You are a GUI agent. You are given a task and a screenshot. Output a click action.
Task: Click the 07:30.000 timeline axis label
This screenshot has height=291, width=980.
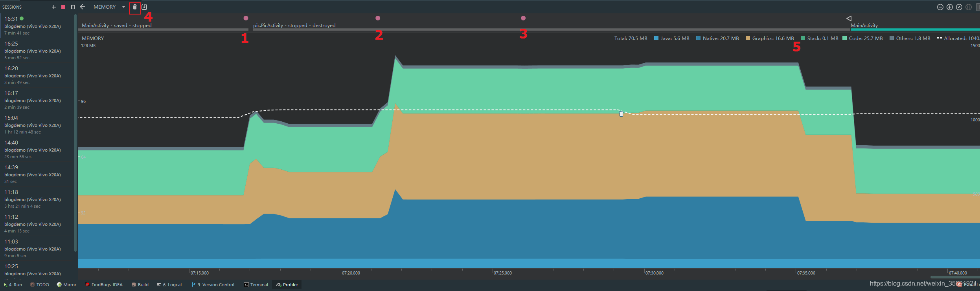[x=655, y=273]
